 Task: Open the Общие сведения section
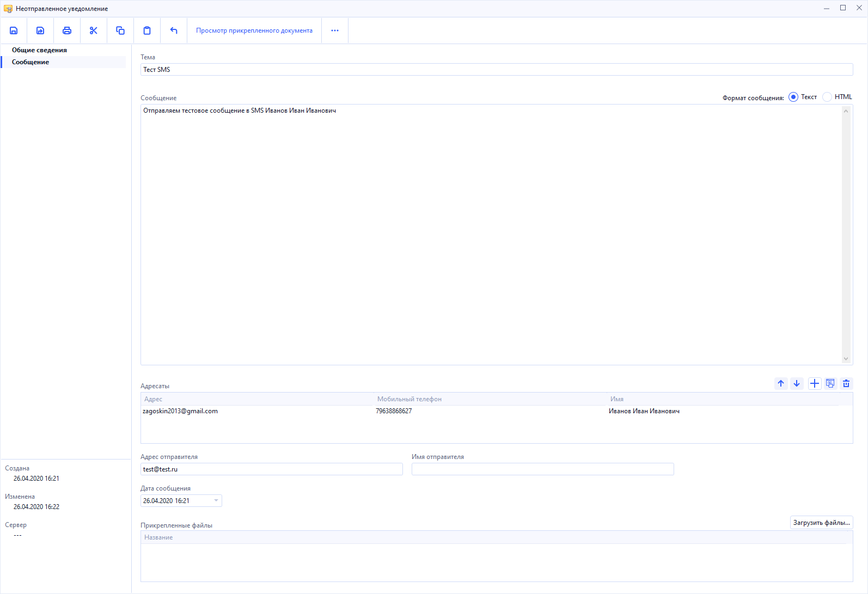(39, 50)
